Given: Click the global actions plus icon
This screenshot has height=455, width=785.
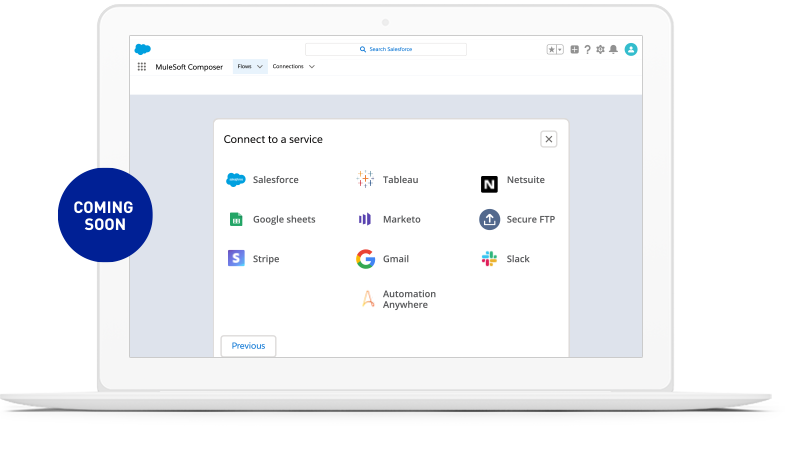Looking at the screenshot, I should point(574,49).
